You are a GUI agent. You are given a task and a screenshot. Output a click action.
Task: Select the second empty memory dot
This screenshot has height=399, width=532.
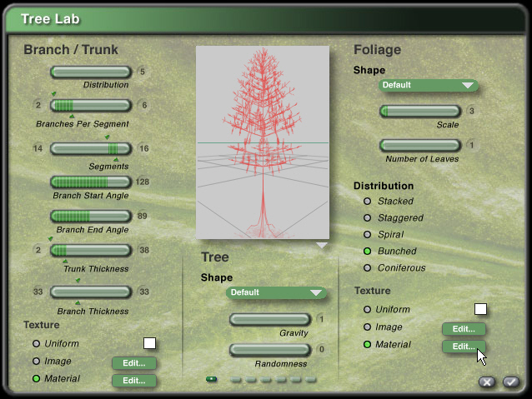coord(251,379)
